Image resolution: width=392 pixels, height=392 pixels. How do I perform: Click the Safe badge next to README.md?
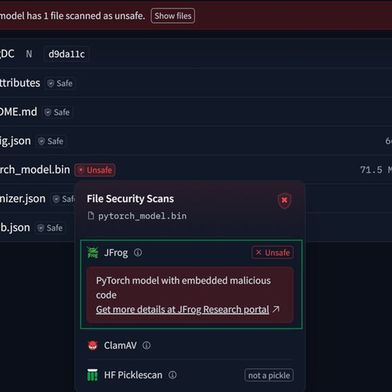point(57,112)
